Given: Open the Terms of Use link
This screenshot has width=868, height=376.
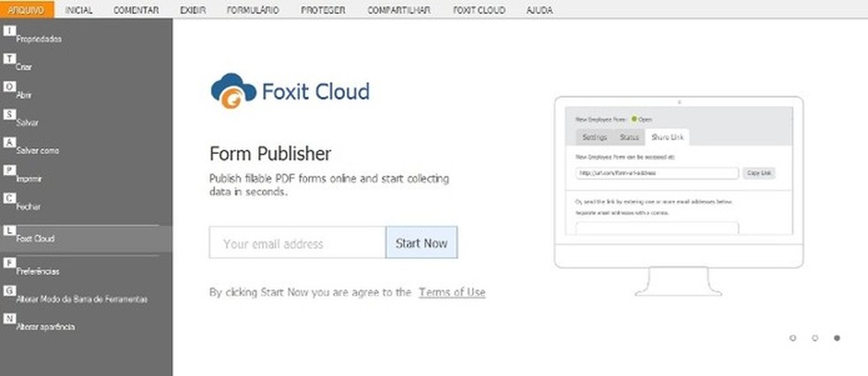Looking at the screenshot, I should (452, 292).
